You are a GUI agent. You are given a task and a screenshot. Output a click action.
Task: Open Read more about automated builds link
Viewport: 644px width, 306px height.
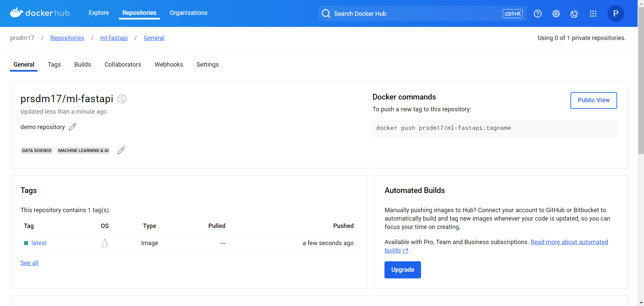coord(569,242)
